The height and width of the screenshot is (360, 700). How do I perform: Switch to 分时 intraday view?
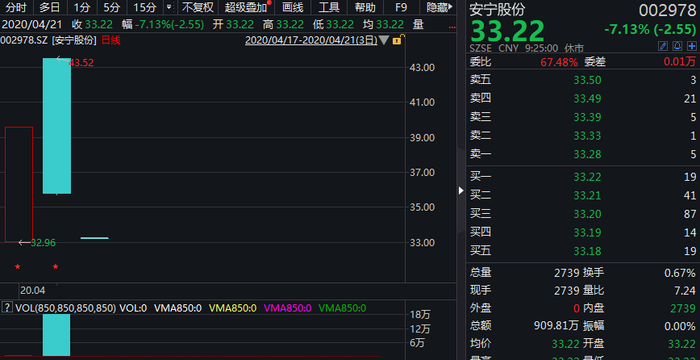[x=16, y=7]
